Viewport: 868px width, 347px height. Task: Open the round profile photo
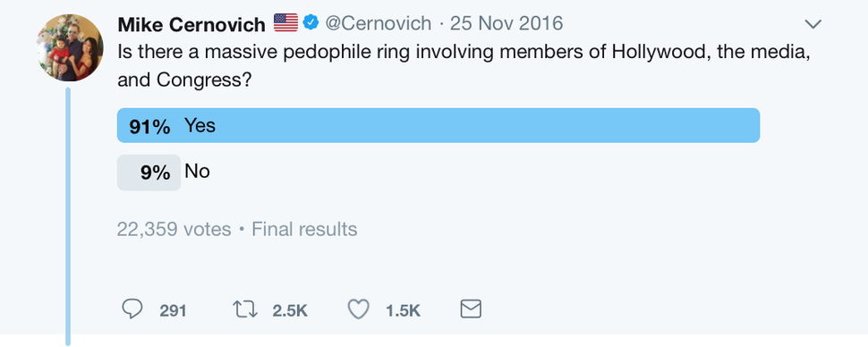pos(71,47)
